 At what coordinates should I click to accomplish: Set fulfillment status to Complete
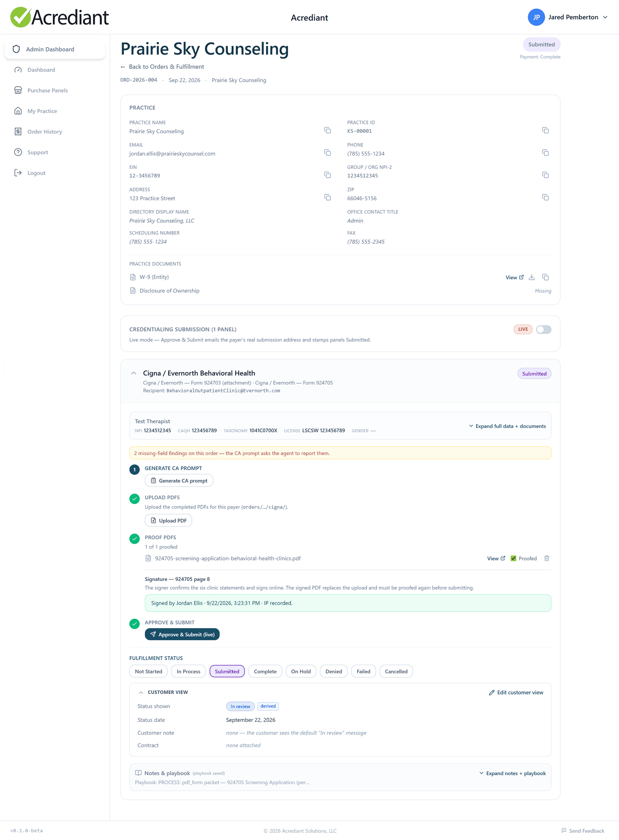click(x=265, y=672)
